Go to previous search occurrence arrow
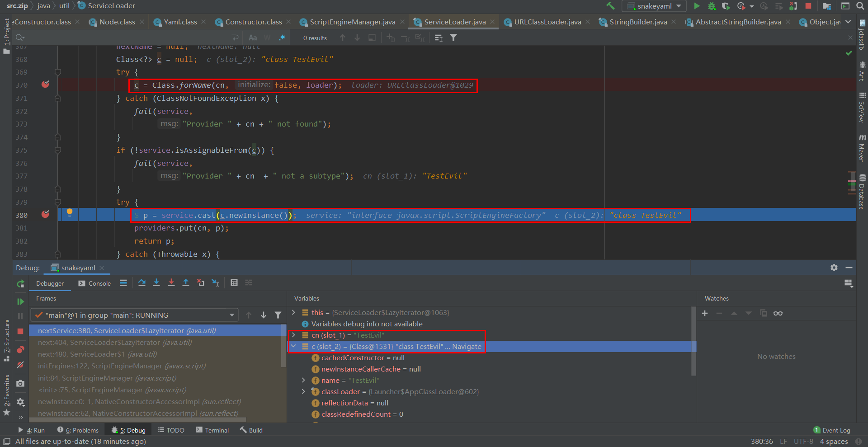868x447 pixels. point(343,38)
